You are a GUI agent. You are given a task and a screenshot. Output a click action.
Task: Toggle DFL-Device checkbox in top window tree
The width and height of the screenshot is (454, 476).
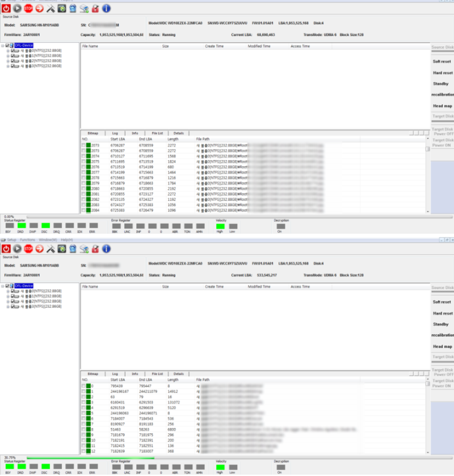coord(7,45)
